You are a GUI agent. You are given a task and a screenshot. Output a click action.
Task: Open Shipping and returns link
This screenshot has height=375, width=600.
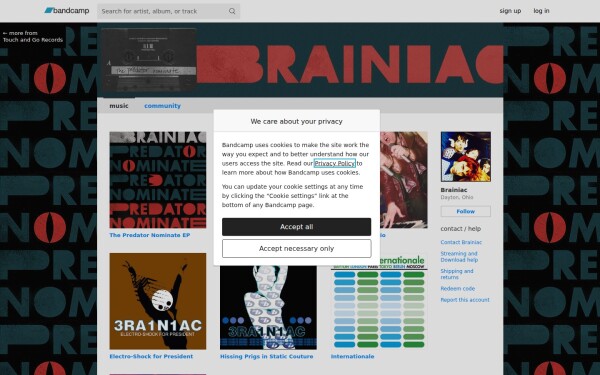457,274
